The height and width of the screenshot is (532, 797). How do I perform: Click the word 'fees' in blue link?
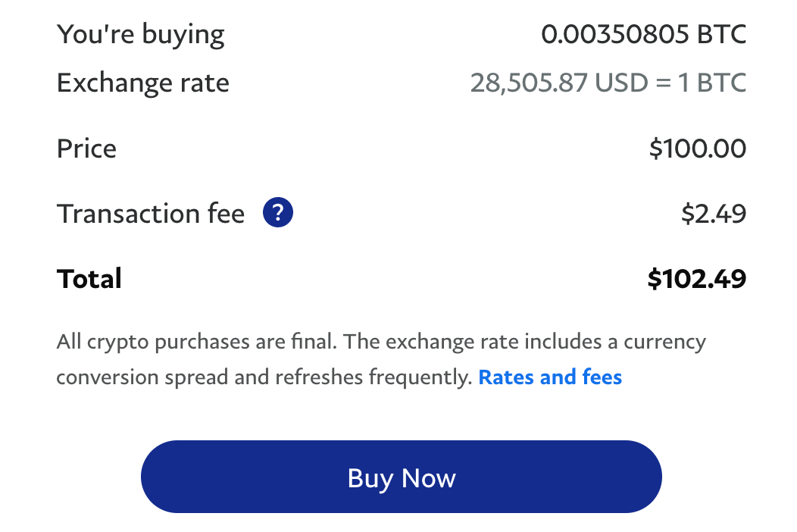[x=602, y=377]
